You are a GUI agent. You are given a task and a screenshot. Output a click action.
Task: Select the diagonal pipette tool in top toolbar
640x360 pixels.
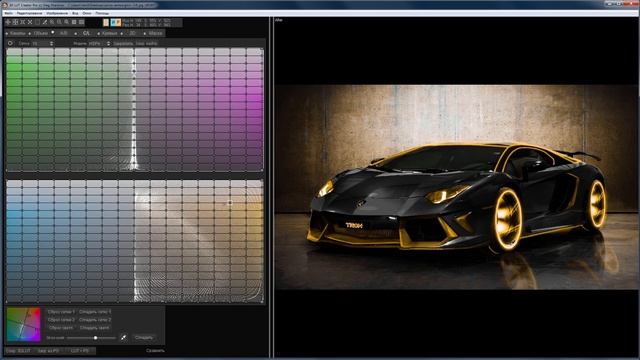(44, 22)
